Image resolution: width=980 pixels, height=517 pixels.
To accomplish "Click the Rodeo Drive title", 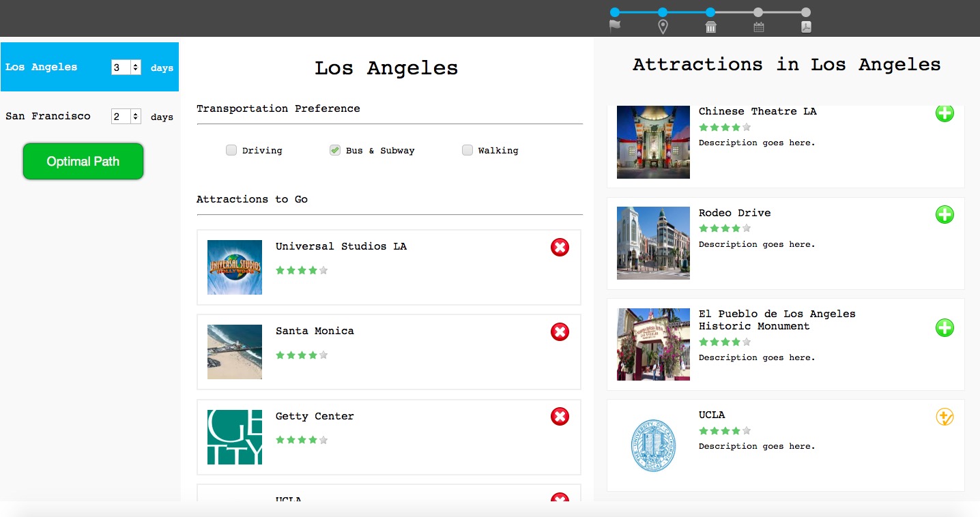I will point(735,213).
